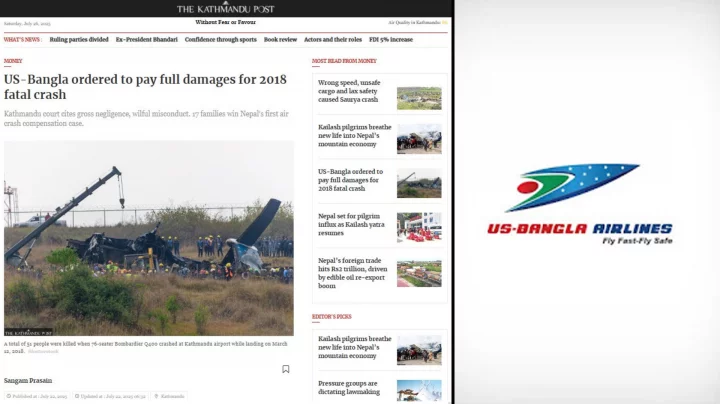The image size is (720, 404).
Task: Open 'FDI 5% increase' news item
Action: (x=391, y=40)
